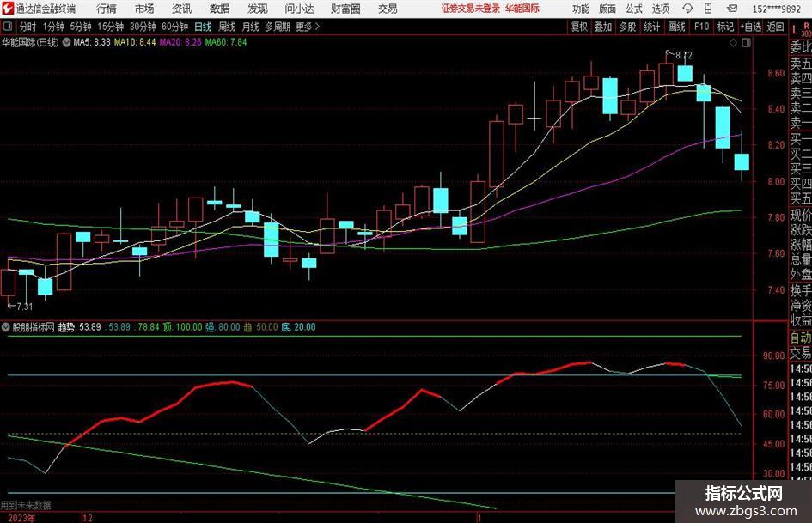Switch to the 周线 weekly tab
The width and height of the screenshot is (812, 523).
click(x=227, y=27)
